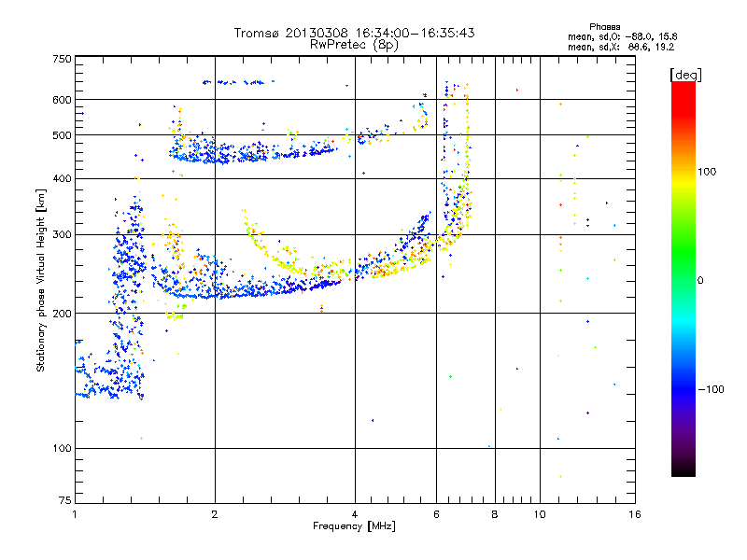Click the plot title 'Tromsø 20130308 16:34:00-16:35:43'
This screenshot has width=747, height=560.
click(354, 33)
